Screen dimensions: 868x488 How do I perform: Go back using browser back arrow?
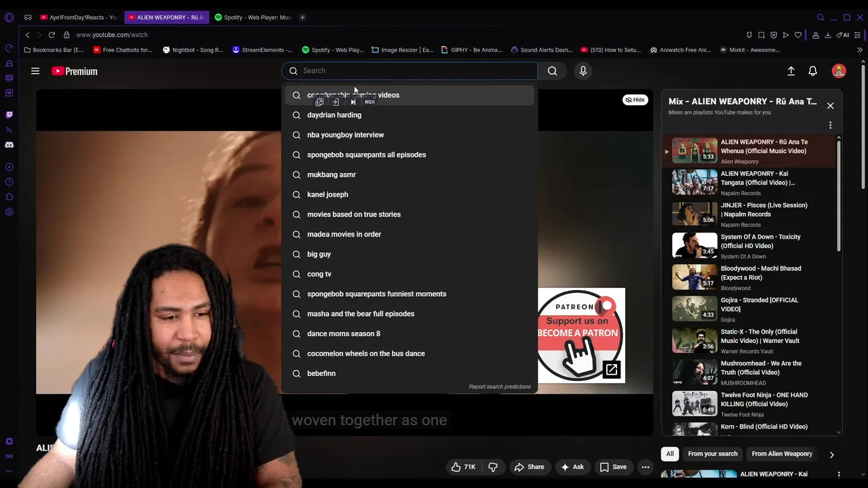click(x=27, y=35)
